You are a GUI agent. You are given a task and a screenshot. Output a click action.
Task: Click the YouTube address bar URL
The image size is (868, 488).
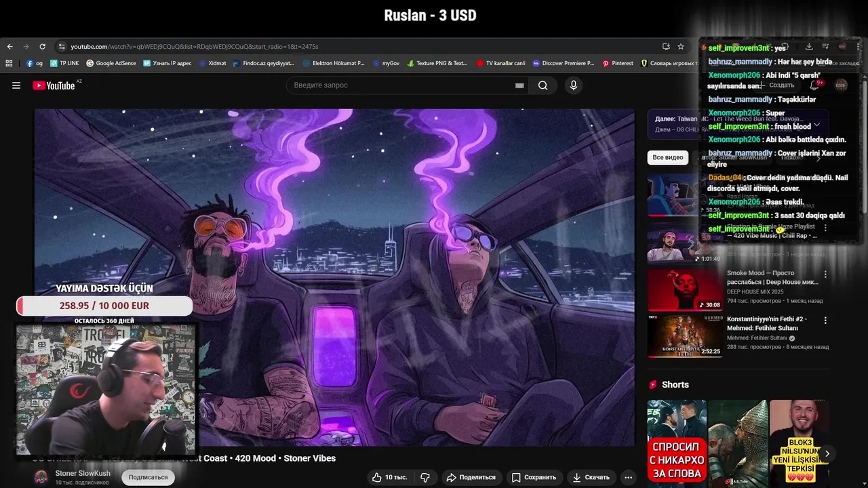click(x=195, y=47)
